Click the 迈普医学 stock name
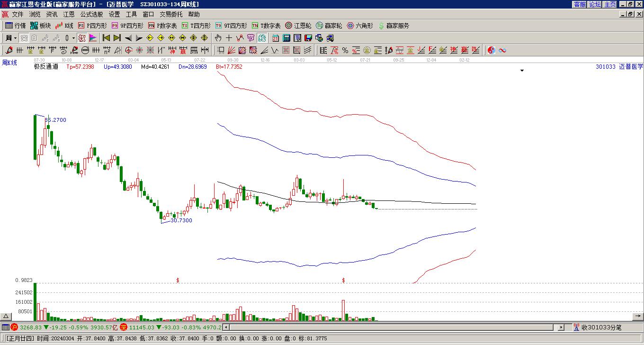644x345 pixels. coord(631,67)
